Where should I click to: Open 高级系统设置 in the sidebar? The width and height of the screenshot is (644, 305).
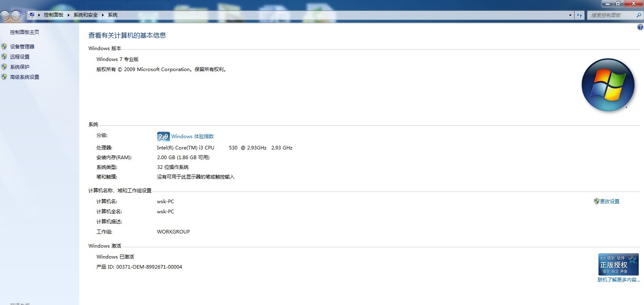pyautogui.click(x=25, y=77)
